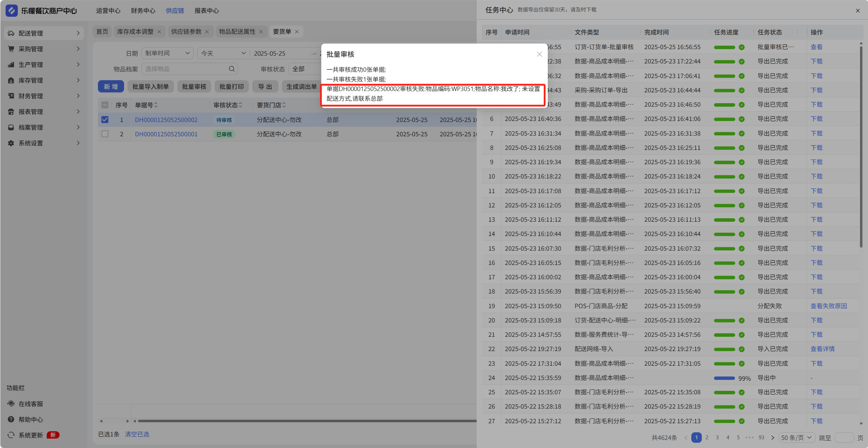
Task: Close the 库存成本调整 tab with its X
Action: pyautogui.click(x=159, y=31)
